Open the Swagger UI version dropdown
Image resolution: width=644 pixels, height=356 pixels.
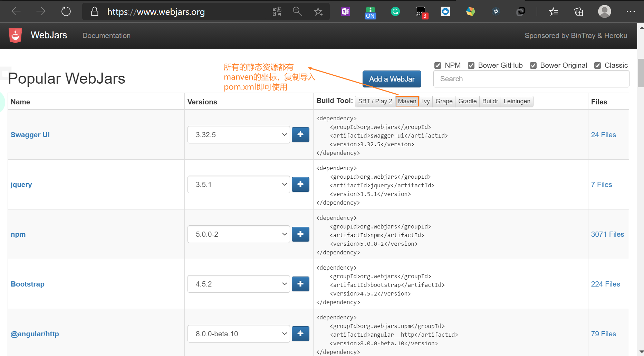pyautogui.click(x=239, y=134)
